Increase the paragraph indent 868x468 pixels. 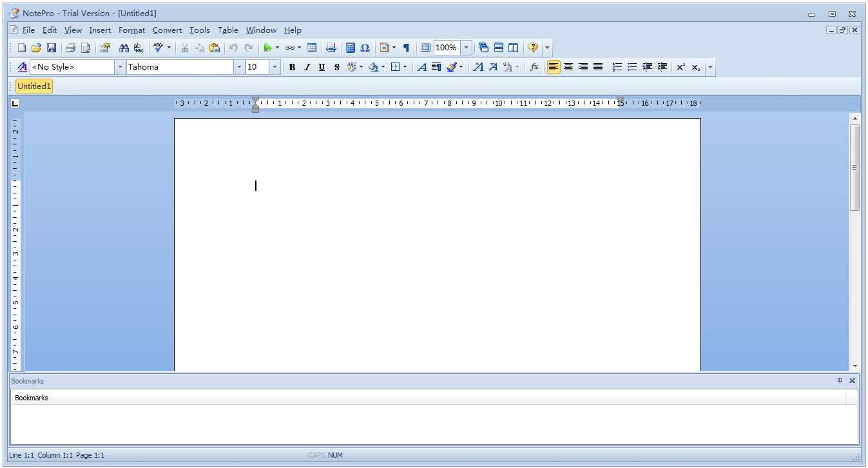[662, 67]
